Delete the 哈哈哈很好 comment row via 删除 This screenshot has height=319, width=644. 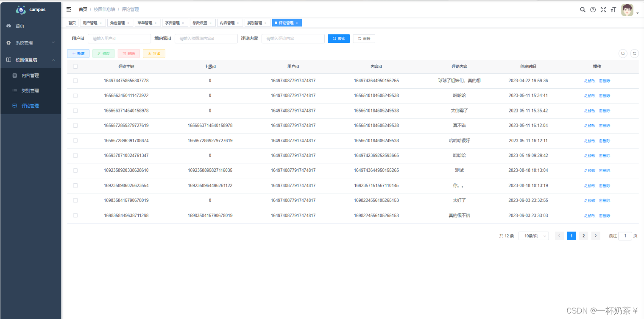[605, 140]
